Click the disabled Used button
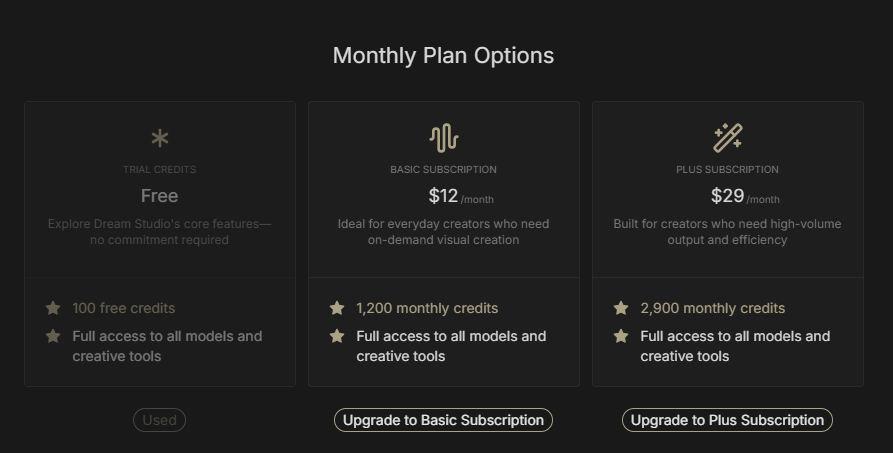893x453 pixels. tap(159, 420)
